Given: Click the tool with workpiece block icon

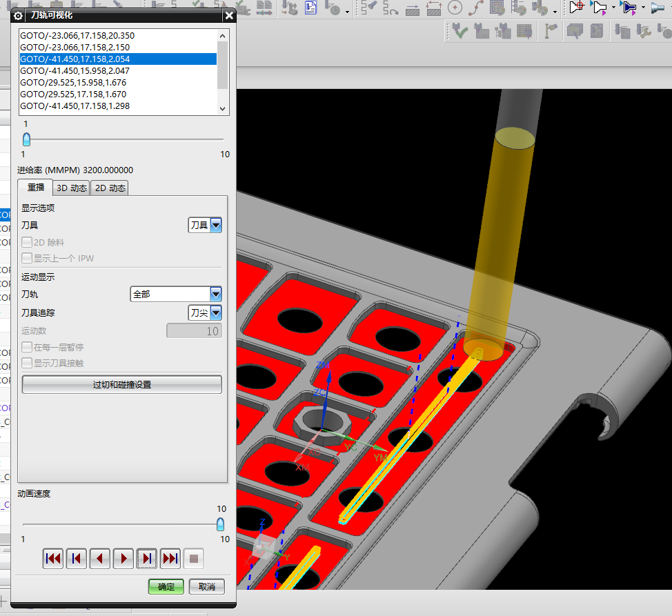Looking at the screenshot, I should [x=482, y=31].
